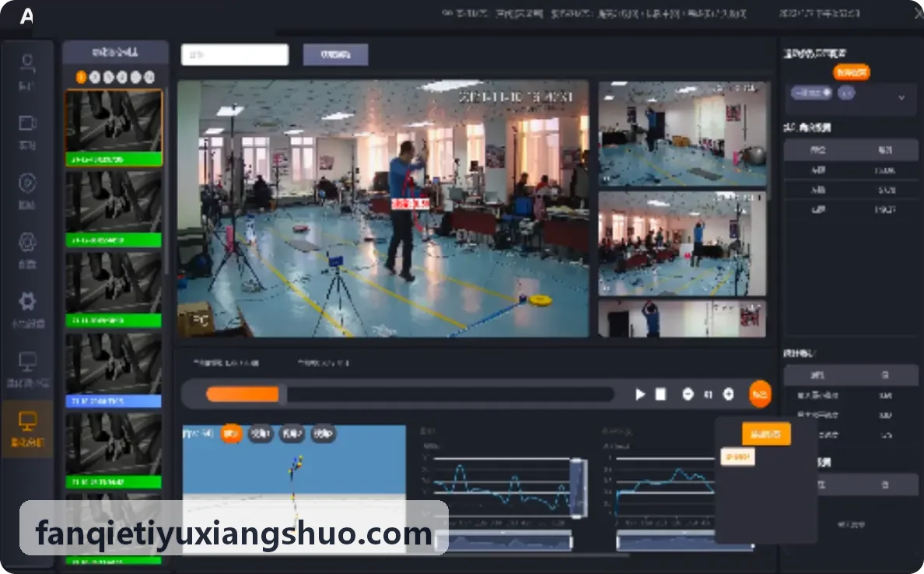The height and width of the screenshot is (574, 924).
Task: Click the app logo letter A
Action: click(26, 16)
